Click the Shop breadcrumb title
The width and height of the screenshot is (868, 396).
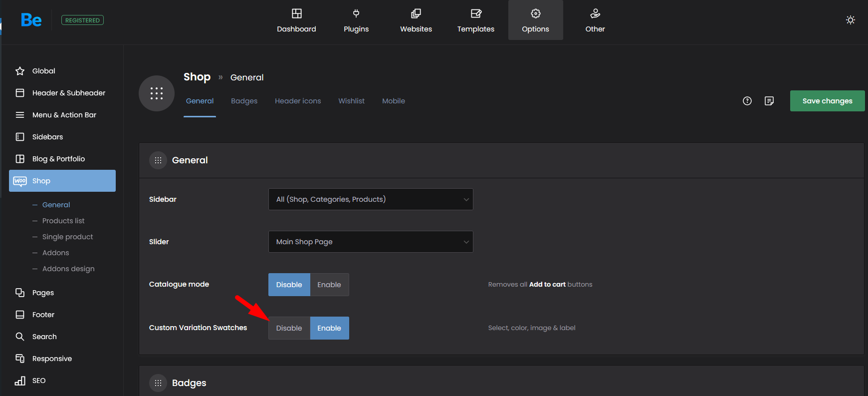[197, 77]
